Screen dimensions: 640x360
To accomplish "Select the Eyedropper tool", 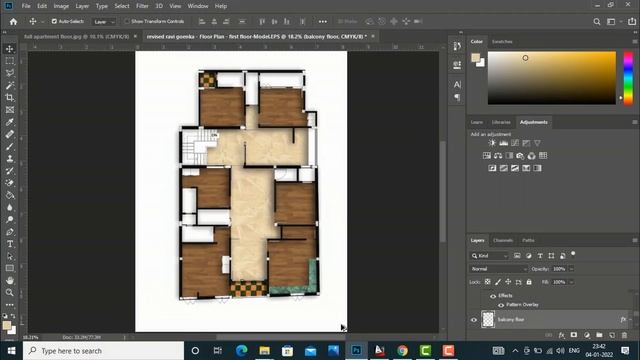I will point(10,122).
